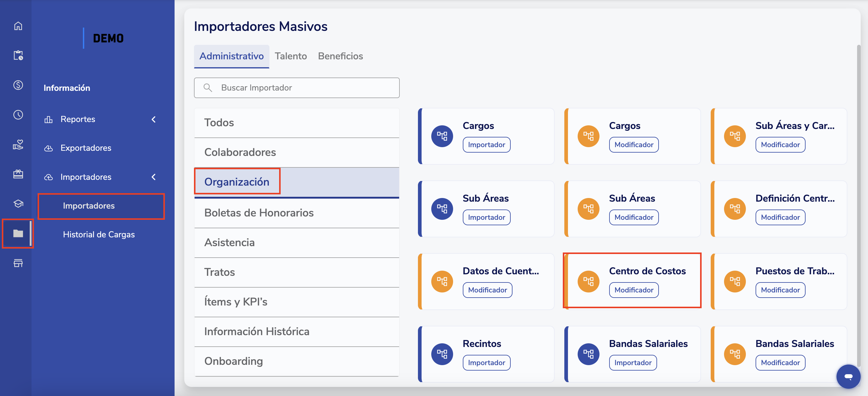Open the chat bubble support widget
868x396 pixels.
point(848,376)
